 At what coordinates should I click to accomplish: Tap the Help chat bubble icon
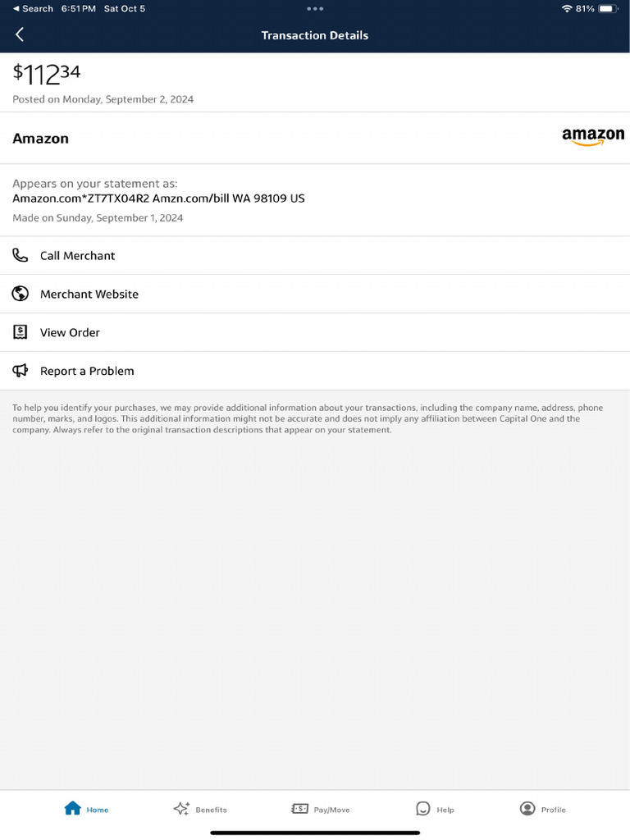pos(422,808)
